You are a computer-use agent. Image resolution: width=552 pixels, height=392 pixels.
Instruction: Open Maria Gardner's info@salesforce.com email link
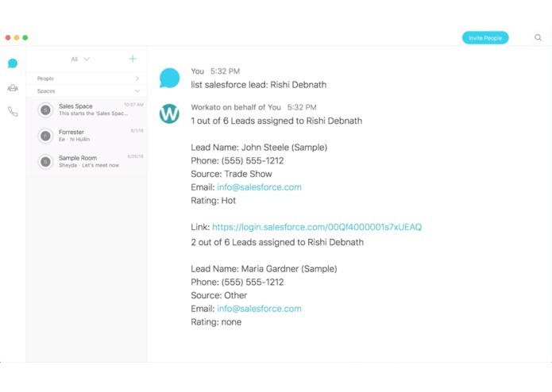pos(259,309)
